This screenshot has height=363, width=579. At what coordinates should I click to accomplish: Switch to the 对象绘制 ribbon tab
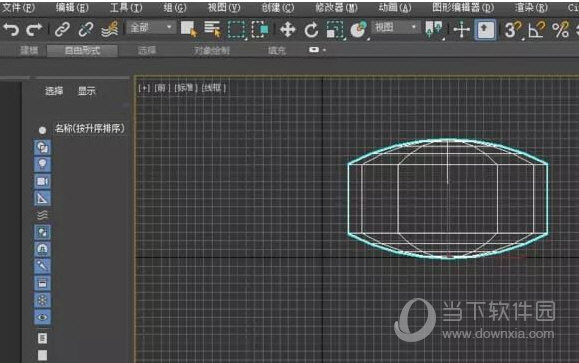[212, 50]
